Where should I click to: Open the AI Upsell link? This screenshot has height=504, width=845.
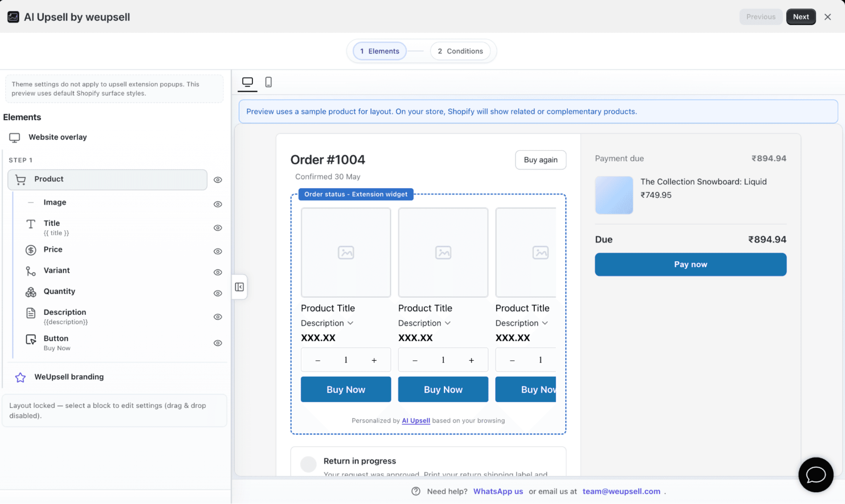pos(416,421)
